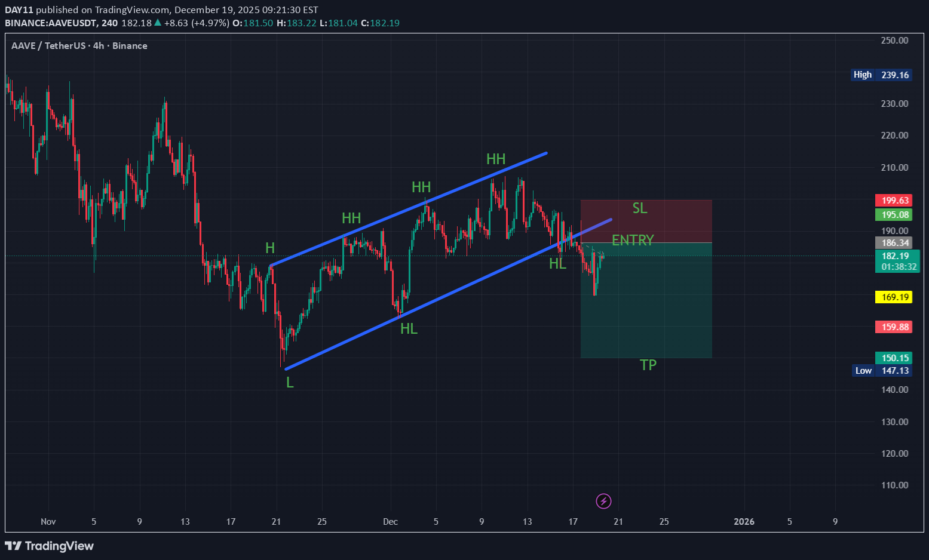Click the AAVE / TetherUS chart title
The width and height of the screenshot is (929, 560).
[79, 46]
